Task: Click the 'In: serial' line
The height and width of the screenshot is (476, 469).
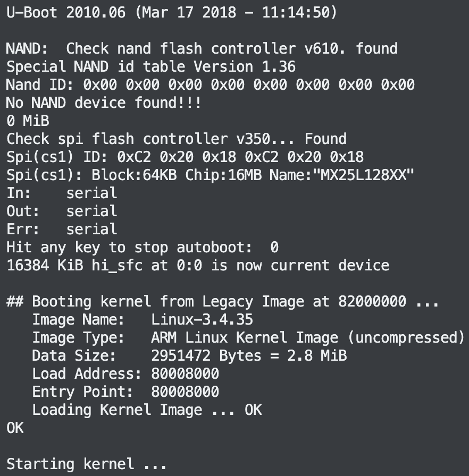Action: [62, 193]
